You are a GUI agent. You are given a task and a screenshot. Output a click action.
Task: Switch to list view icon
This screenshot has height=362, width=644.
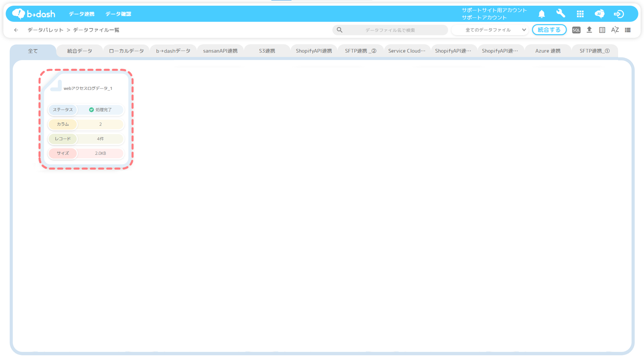[x=628, y=30]
